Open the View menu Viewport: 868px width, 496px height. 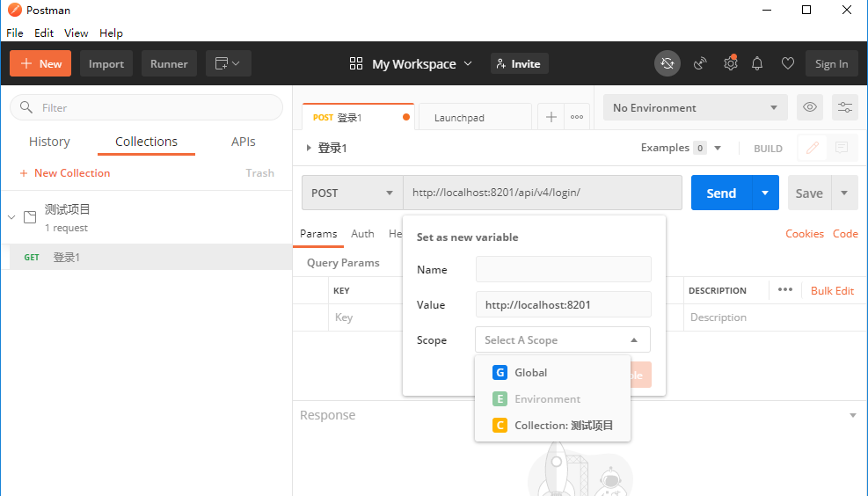click(x=76, y=33)
